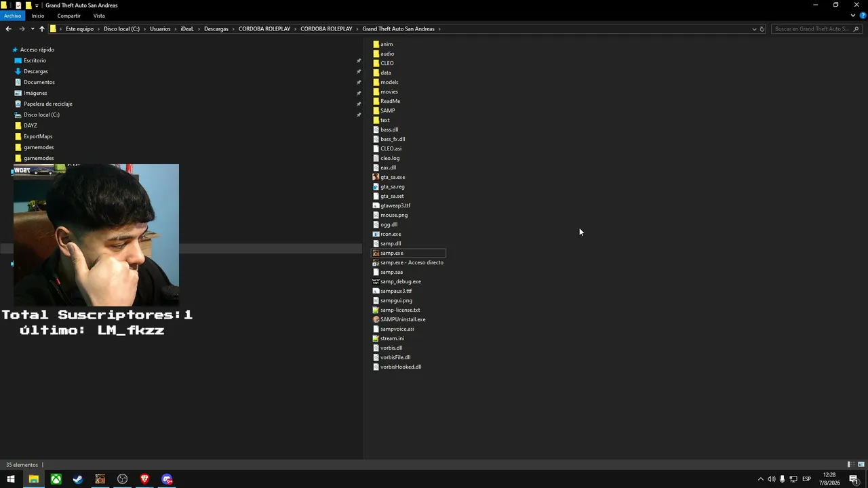Screen dimensions: 868x488
Task: Open the notification center icon
Action: pos(854,479)
